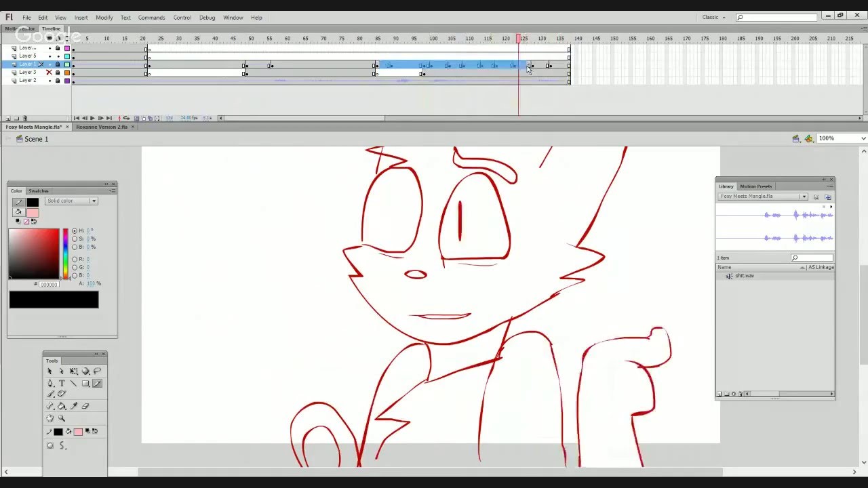Select the Brush tool

pyautogui.click(x=50, y=394)
